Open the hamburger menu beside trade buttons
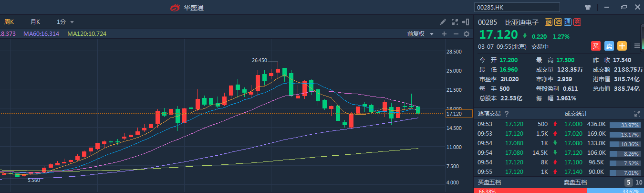Image resolution: width=644 pixels, height=193 pixels. pos(637,46)
